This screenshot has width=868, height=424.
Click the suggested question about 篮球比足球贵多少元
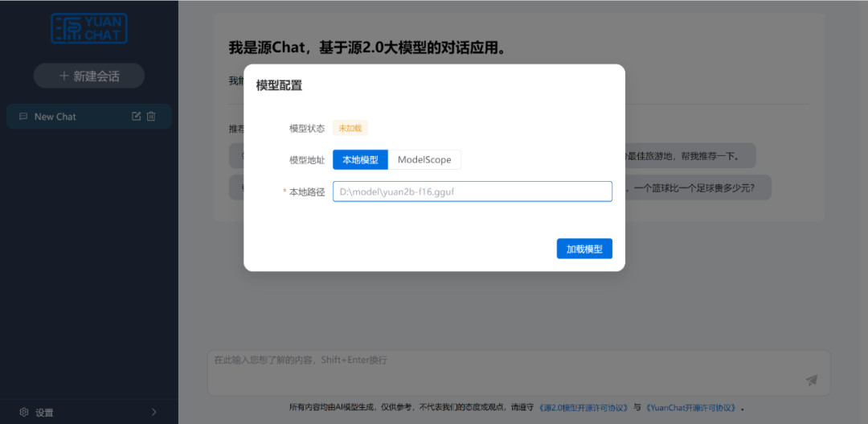point(698,188)
